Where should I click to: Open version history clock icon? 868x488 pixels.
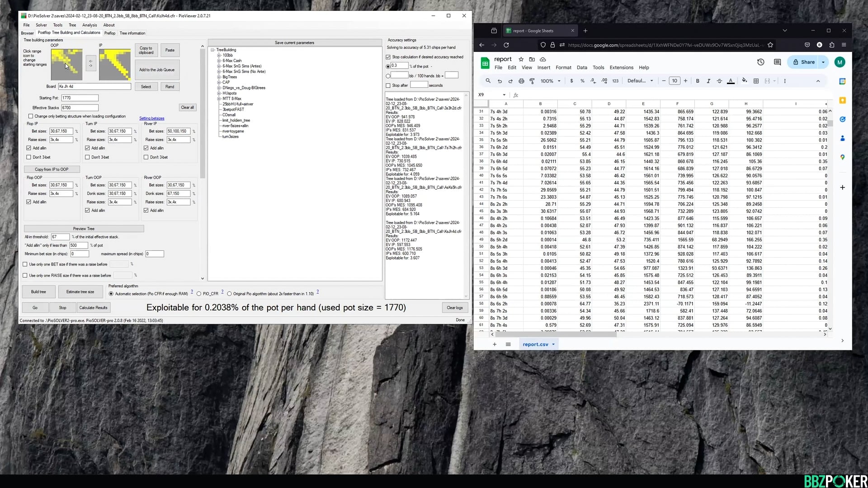761,62
